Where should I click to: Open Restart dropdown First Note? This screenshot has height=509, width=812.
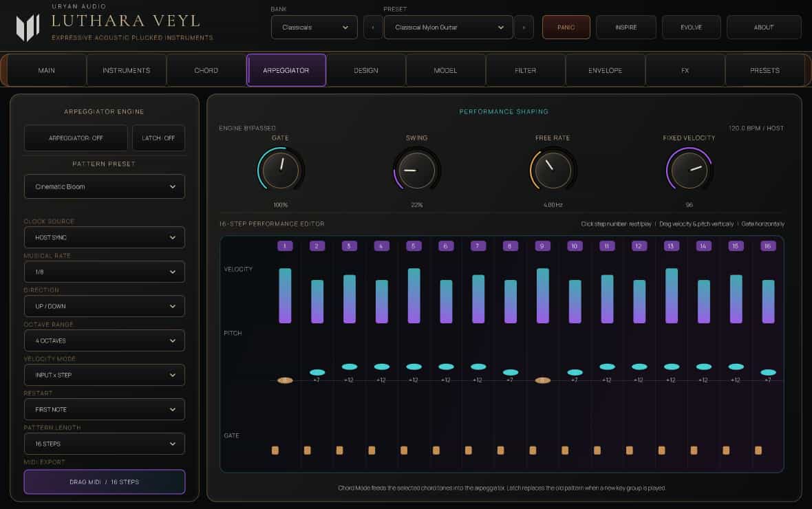pyautogui.click(x=104, y=409)
